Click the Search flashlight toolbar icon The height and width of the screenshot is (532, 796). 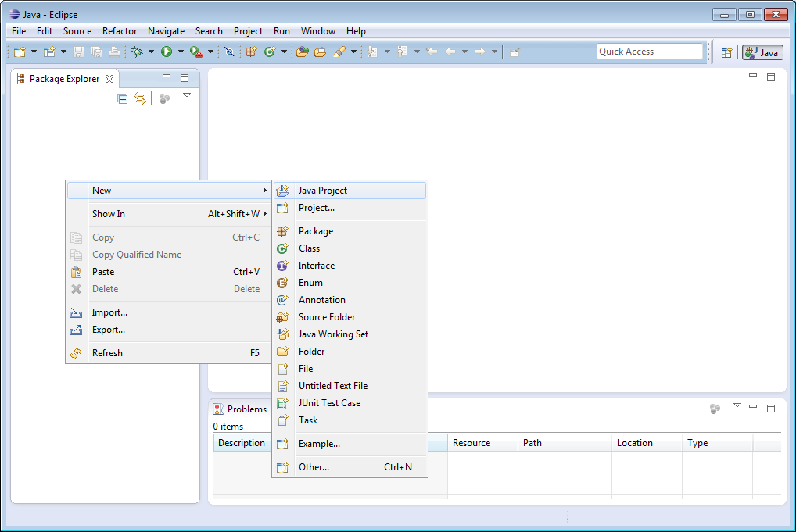click(339, 52)
